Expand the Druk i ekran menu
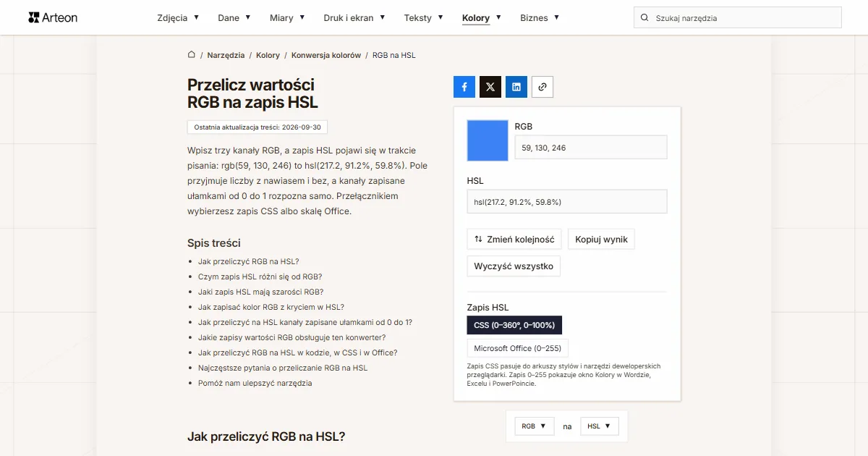The width and height of the screenshot is (868, 456). click(x=354, y=17)
